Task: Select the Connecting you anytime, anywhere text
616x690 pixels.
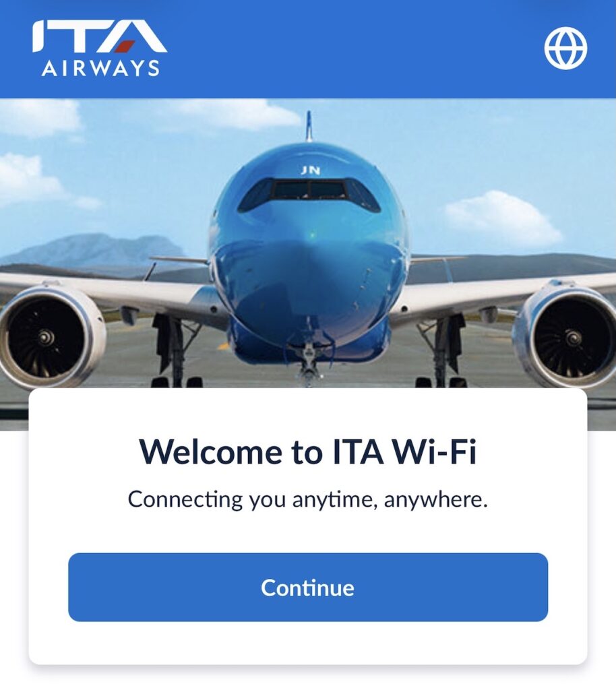Action: tap(308, 499)
